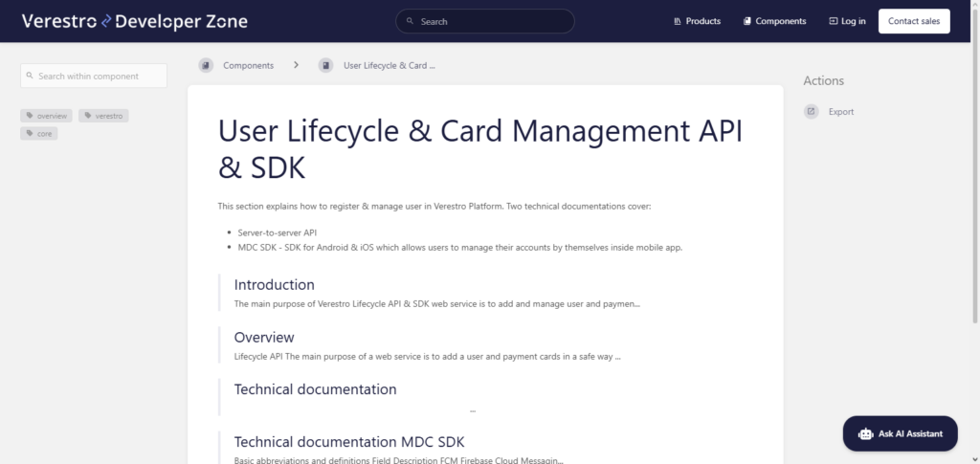The width and height of the screenshot is (980, 464).
Task: Open the Ask AI Assistant chat
Action: point(900,433)
